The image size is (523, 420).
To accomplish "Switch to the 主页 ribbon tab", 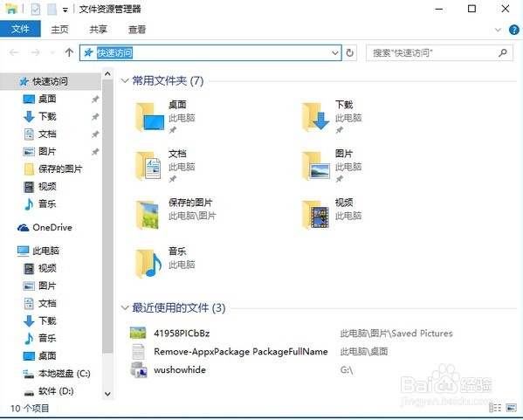I will click(x=59, y=30).
